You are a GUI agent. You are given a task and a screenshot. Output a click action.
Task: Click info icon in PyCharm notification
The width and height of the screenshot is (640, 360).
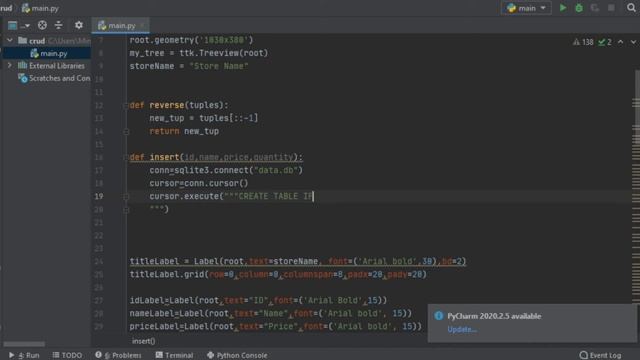439,316
